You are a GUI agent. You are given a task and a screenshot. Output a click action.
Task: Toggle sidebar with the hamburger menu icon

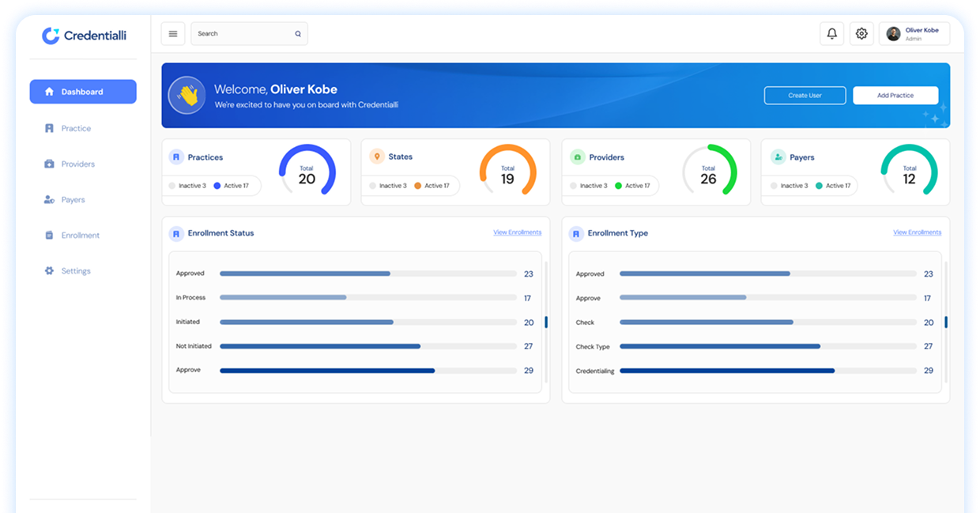click(173, 33)
